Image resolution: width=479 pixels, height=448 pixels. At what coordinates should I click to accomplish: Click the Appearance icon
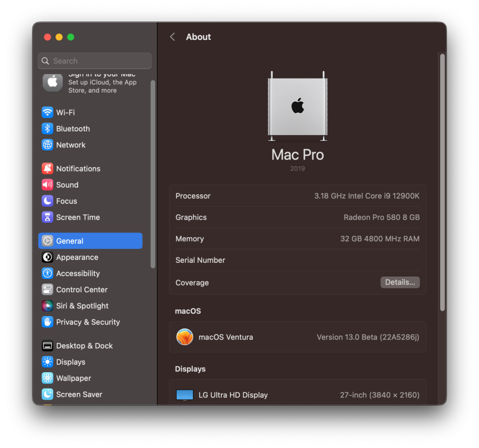click(47, 257)
